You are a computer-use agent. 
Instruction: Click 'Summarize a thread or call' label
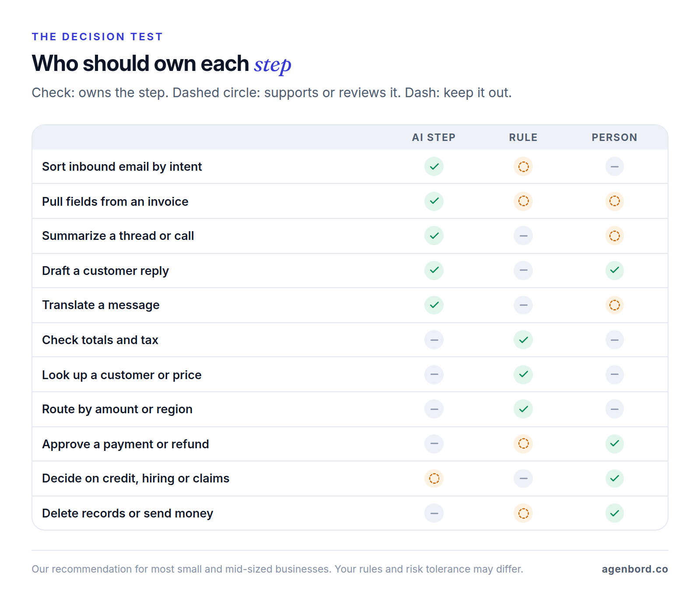click(x=118, y=236)
